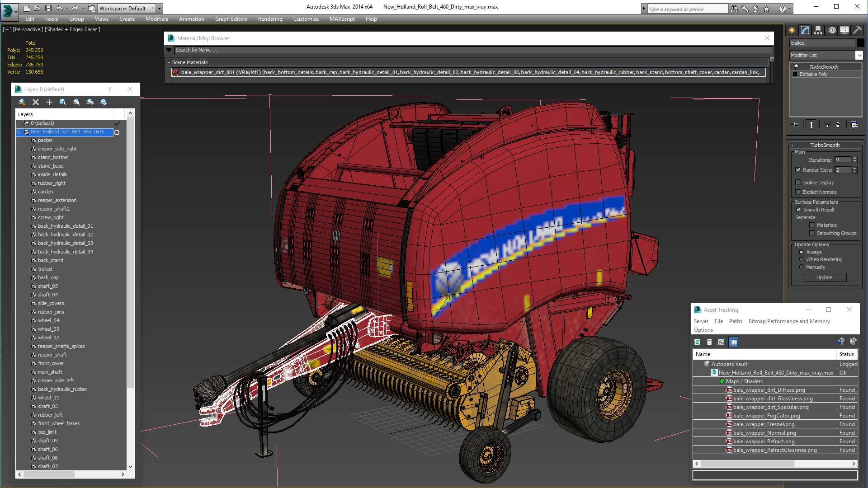The image size is (868, 488).
Task: Open the Rendering menu
Action: [270, 19]
